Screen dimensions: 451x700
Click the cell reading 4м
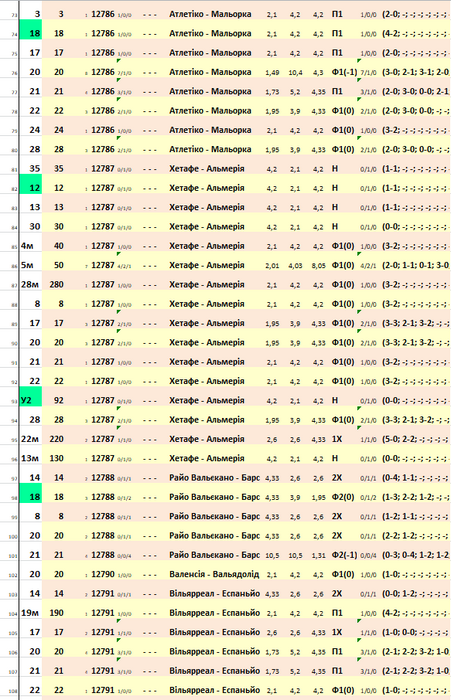click(x=30, y=246)
